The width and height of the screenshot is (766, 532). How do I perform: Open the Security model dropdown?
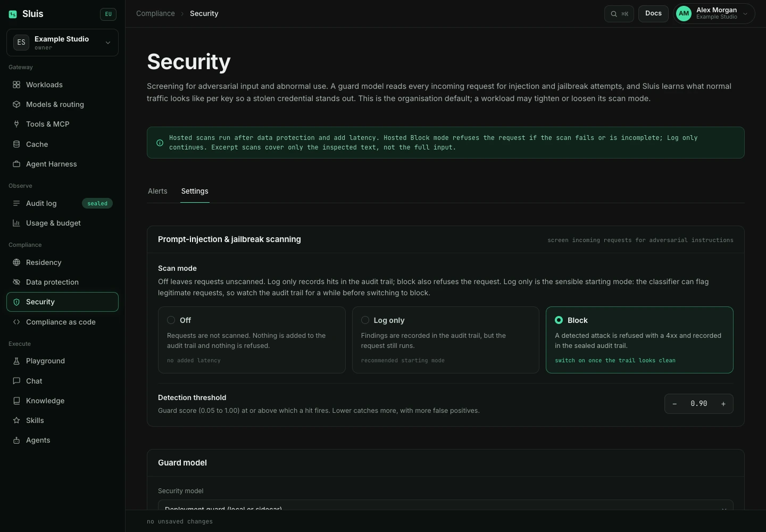pos(445,505)
